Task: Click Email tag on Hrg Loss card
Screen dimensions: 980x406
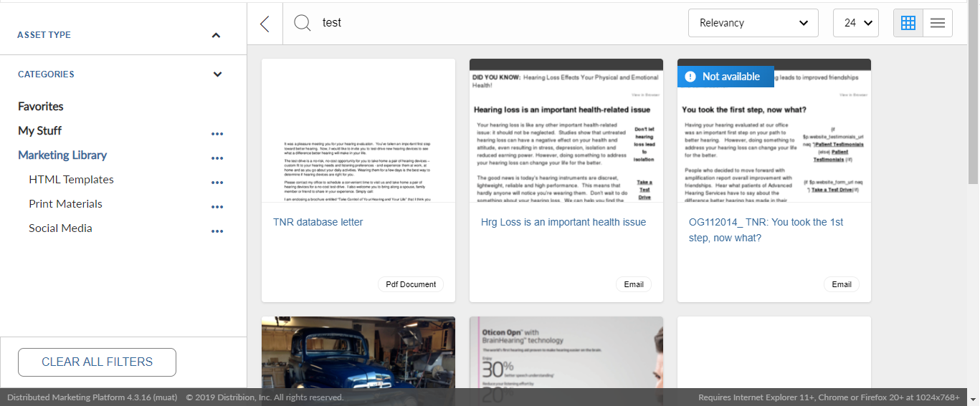Action: (x=634, y=284)
